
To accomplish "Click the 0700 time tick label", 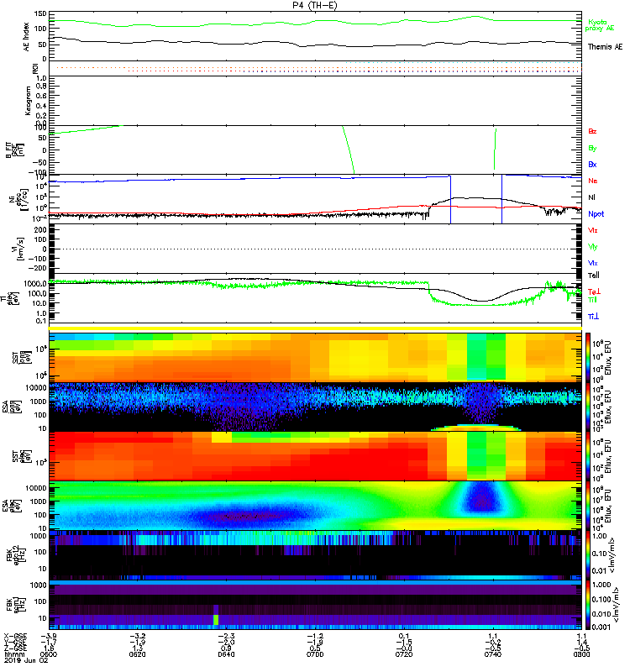I will pos(315,654).
